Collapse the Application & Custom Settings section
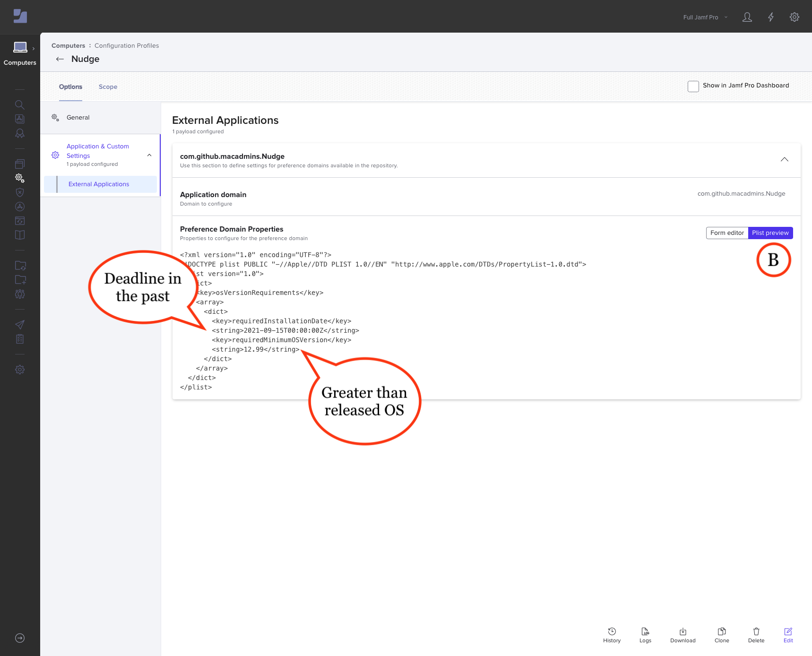812x656 pixels. 149,155
